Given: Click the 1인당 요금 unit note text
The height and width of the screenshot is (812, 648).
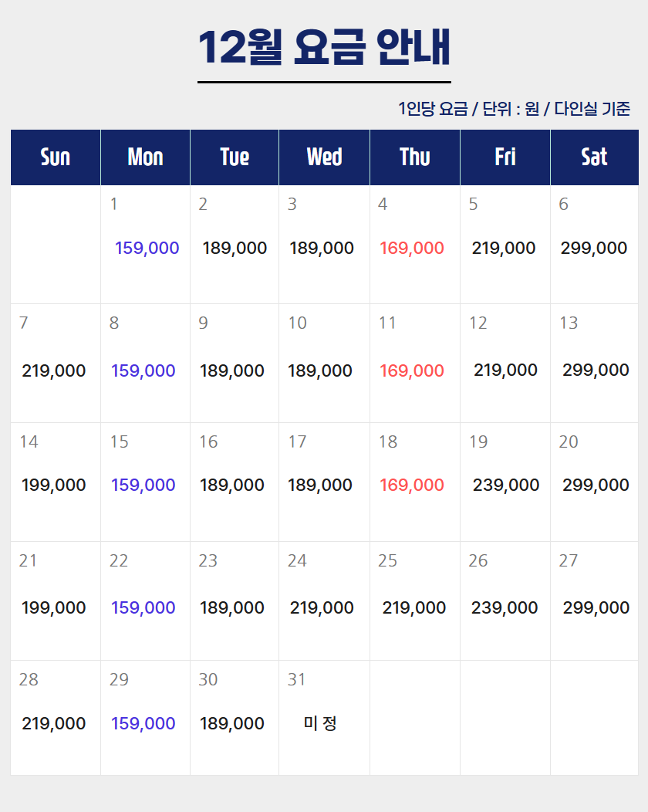Looking at the screenshot, I should pos(515,109).
